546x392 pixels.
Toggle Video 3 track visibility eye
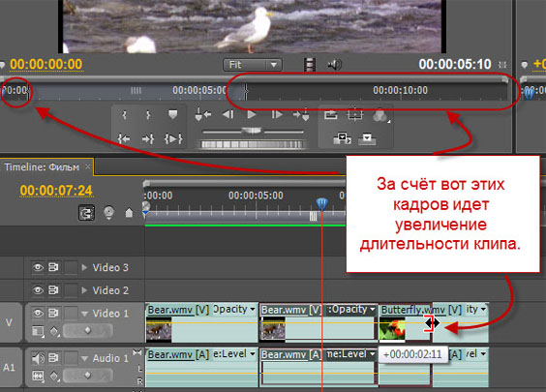pyautogui.click(x=38, y=267)
